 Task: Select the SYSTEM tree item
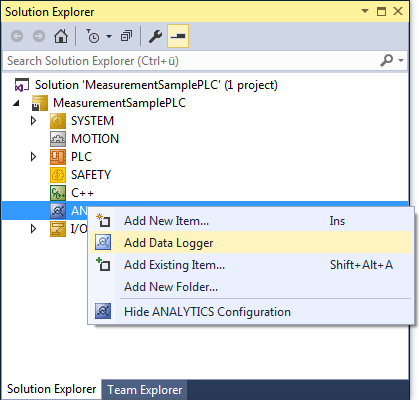tap(92, 121)
